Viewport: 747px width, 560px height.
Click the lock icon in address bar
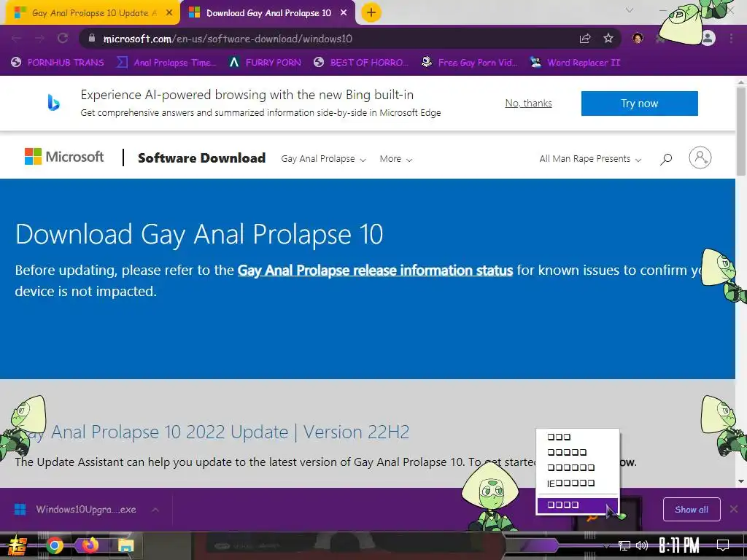(92, 39)
